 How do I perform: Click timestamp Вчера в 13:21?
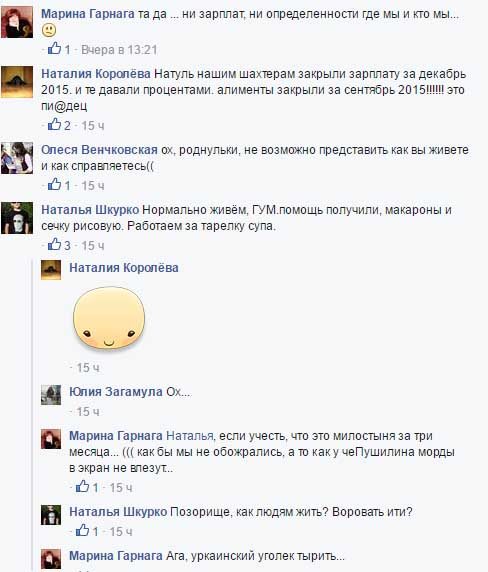point(119,50)
